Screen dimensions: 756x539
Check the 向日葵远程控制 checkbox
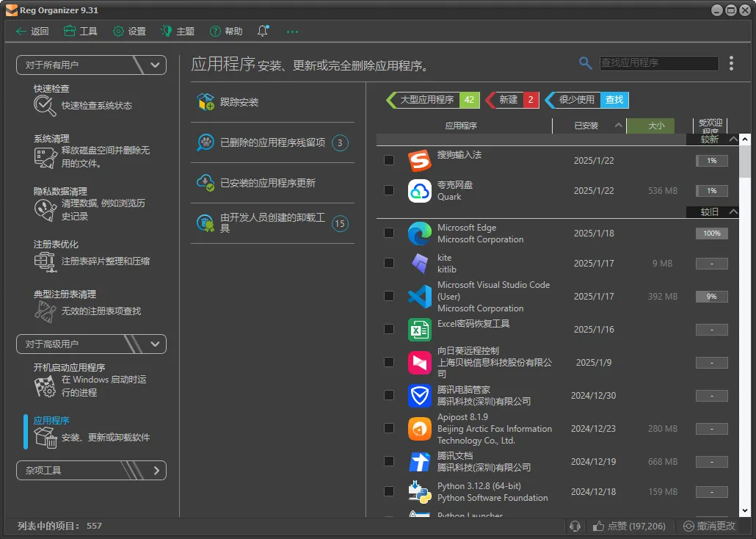tap(388, 362)
